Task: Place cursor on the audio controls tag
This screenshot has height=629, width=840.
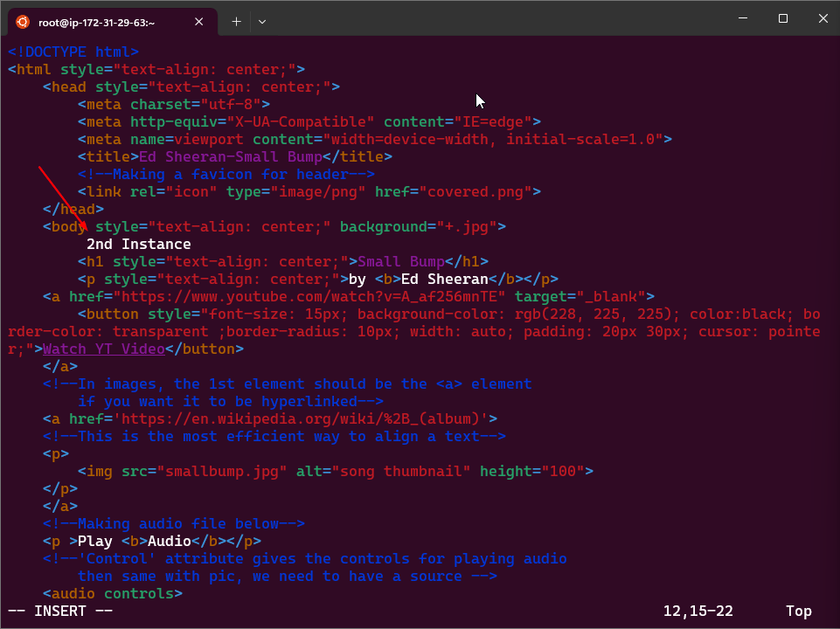Action: [x=112, y=593]
